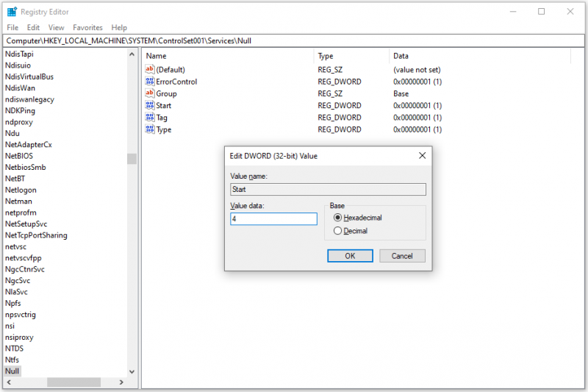
Task: Open the Favorites menu
Action: click(x=87, y=27)
